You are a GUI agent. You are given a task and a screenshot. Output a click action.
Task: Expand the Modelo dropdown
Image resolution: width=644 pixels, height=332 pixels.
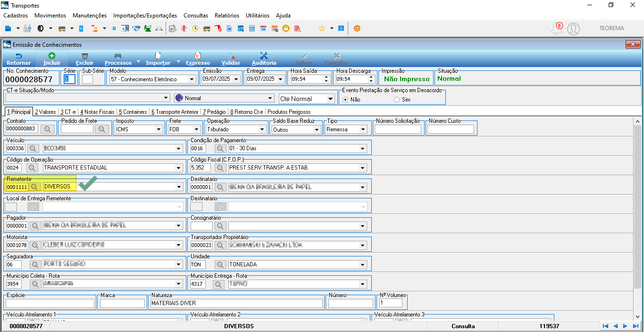click(x=192, y=79)
